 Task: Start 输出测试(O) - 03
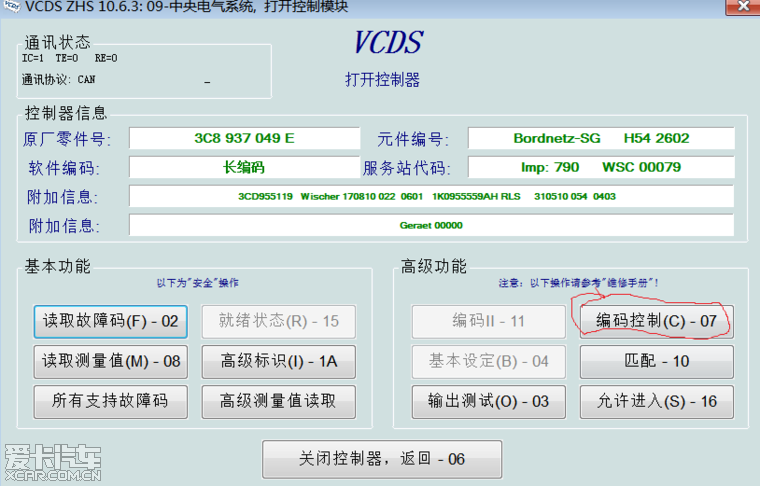click(489, 401)
